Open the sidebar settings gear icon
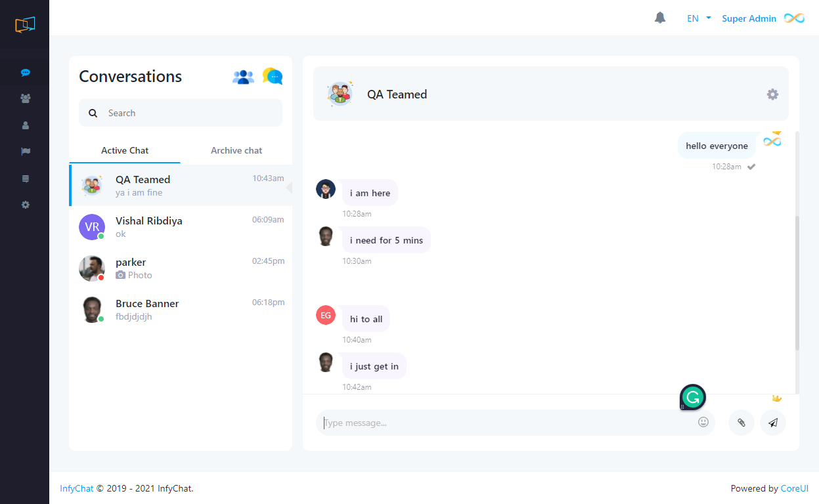 tap(26, 205)
